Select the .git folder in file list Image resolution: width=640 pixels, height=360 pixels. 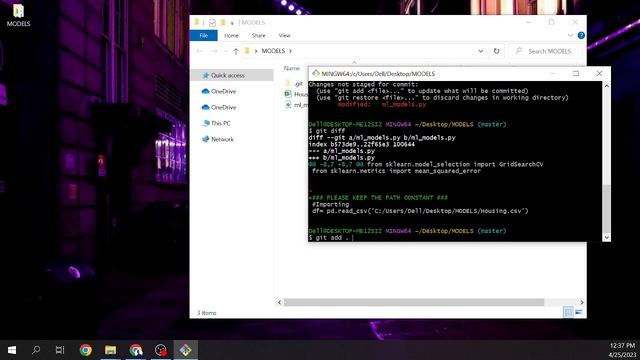pyautogui.click(x=295, y=83)
